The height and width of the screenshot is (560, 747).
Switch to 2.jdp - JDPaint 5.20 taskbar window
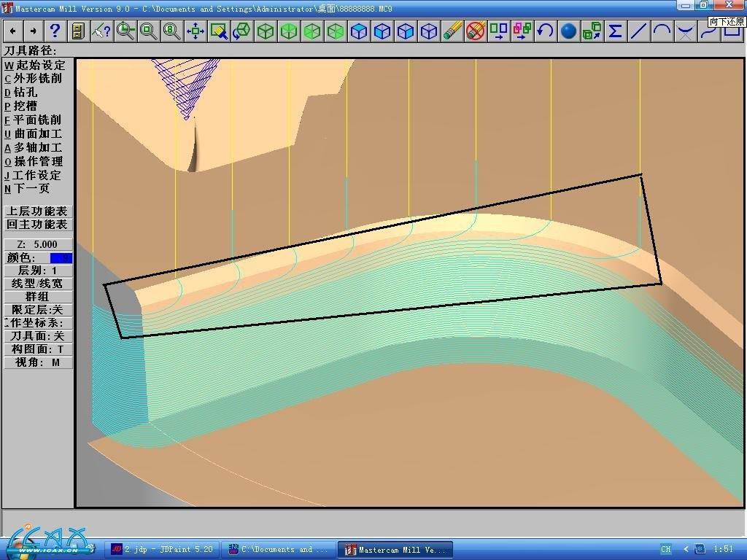pyautogui.click(x=163, y=550)
